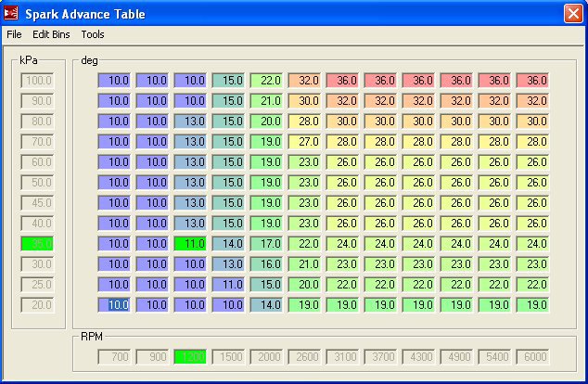Click the cell with value 17.0
Viewport: 588px width, 384px height.
pyautogui.click(x=268, y=243)
